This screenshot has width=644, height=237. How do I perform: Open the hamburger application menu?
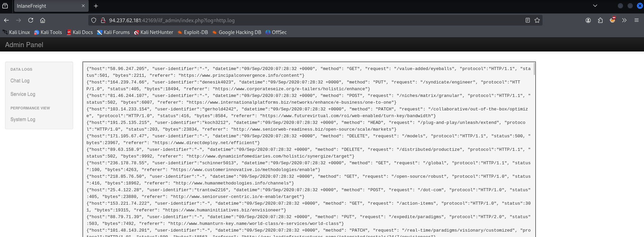click(x=637, y=20)
